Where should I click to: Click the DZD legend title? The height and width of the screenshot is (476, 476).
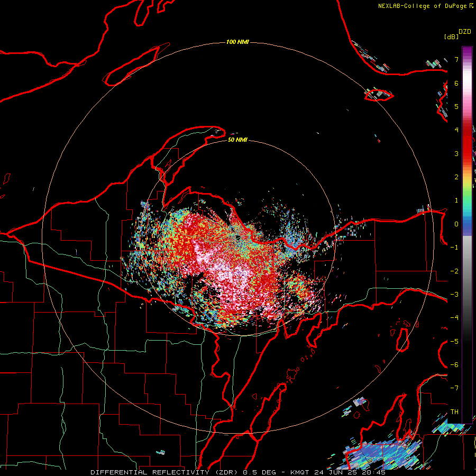pyautogui.click(x=465, y=32)
